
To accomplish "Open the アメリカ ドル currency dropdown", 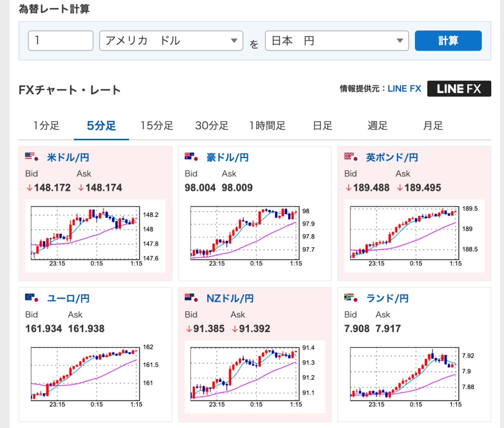I will pos(171,41).
